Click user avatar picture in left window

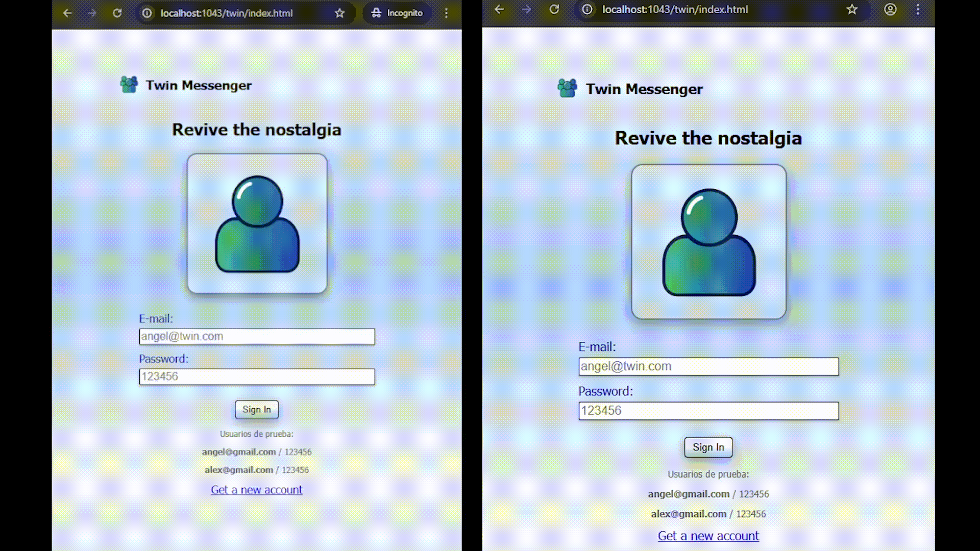click(x=257, y=223)
